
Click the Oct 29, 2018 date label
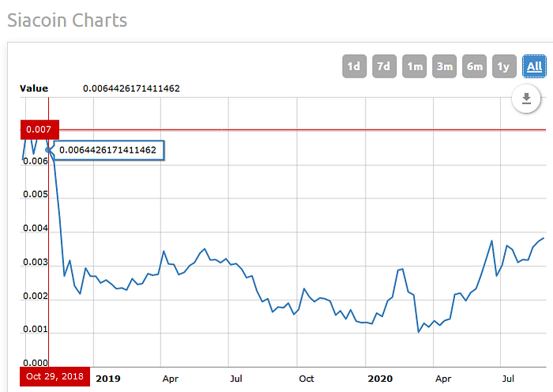click(x=55, y=376)
